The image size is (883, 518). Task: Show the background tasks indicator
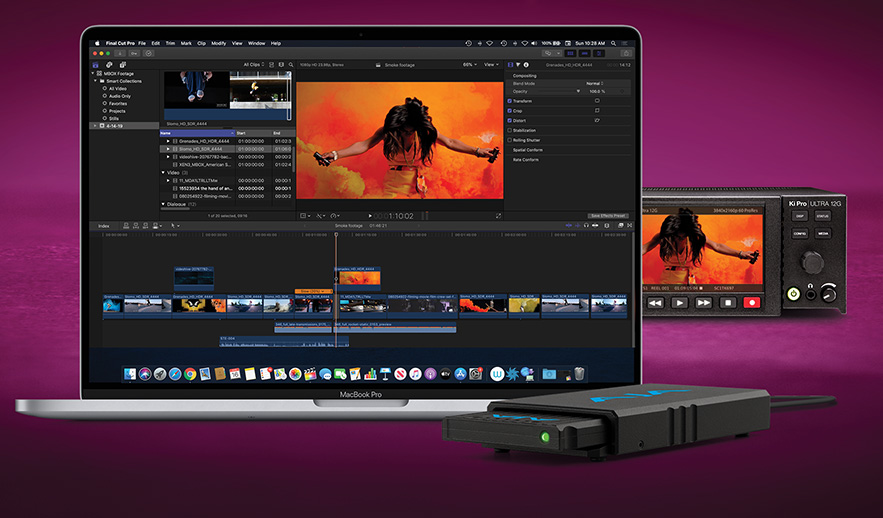[149, 53]
